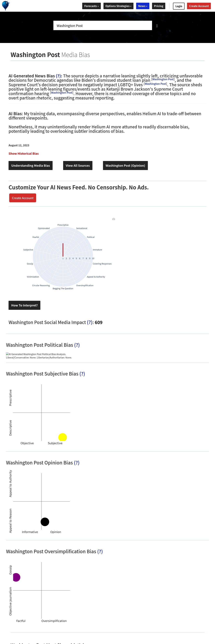Click View All Sources button
215x644 pixels.
coord(78,166)
